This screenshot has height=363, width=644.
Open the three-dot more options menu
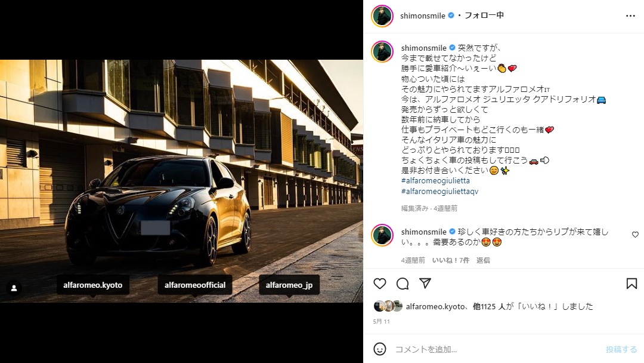[630, 16]
